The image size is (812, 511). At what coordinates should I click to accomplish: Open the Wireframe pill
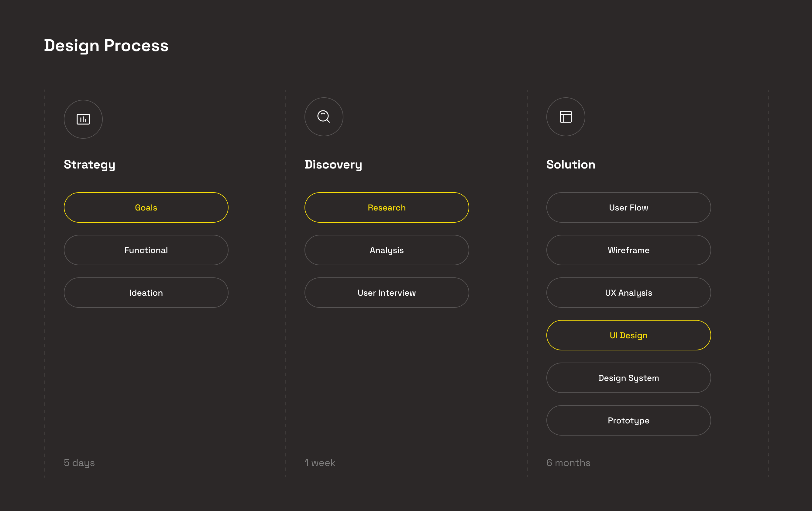pos(628,250)
